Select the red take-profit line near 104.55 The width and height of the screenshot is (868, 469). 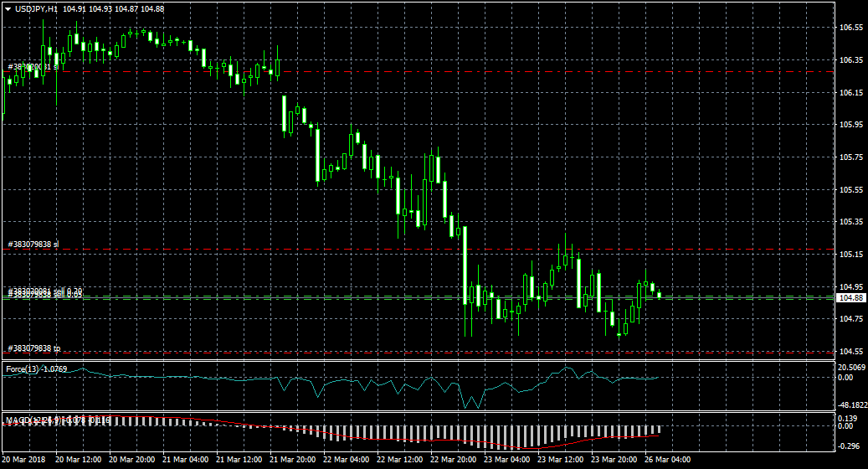coord(418,353)
